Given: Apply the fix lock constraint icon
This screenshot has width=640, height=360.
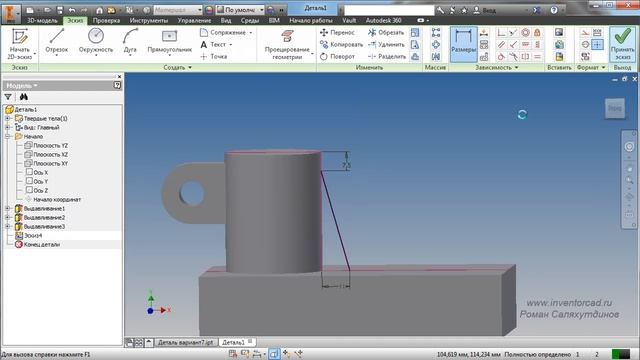Looking at the screenshot, I should [537, 33].
